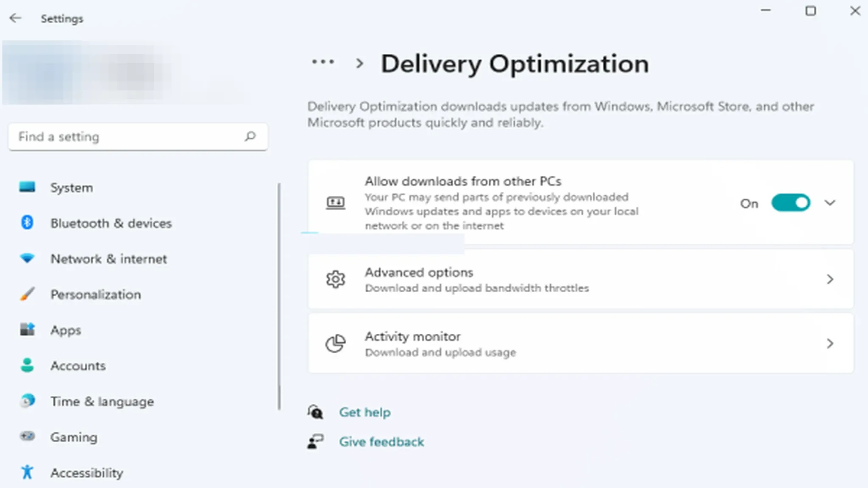Select the Network wifi icon in sidebar

(x=27, y=258)
